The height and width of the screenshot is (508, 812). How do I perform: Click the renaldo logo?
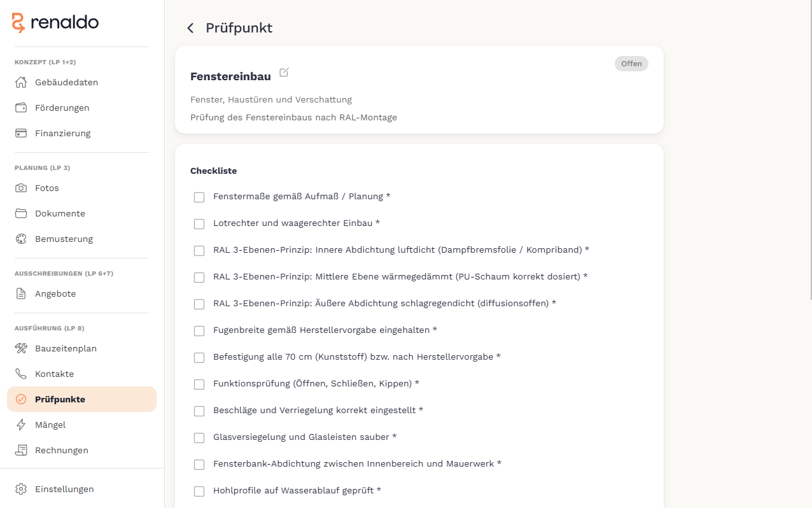pos(55,23)
